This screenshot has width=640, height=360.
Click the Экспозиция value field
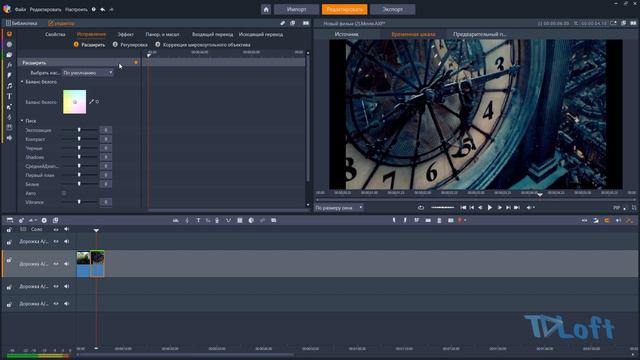pyautogui.click(x=106, y=130)
